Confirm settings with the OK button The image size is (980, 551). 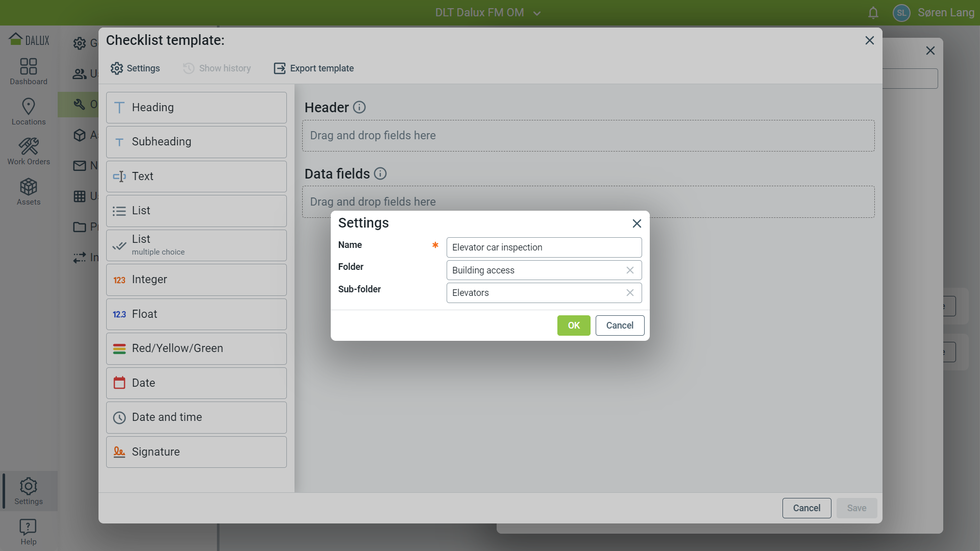[573, 325]
